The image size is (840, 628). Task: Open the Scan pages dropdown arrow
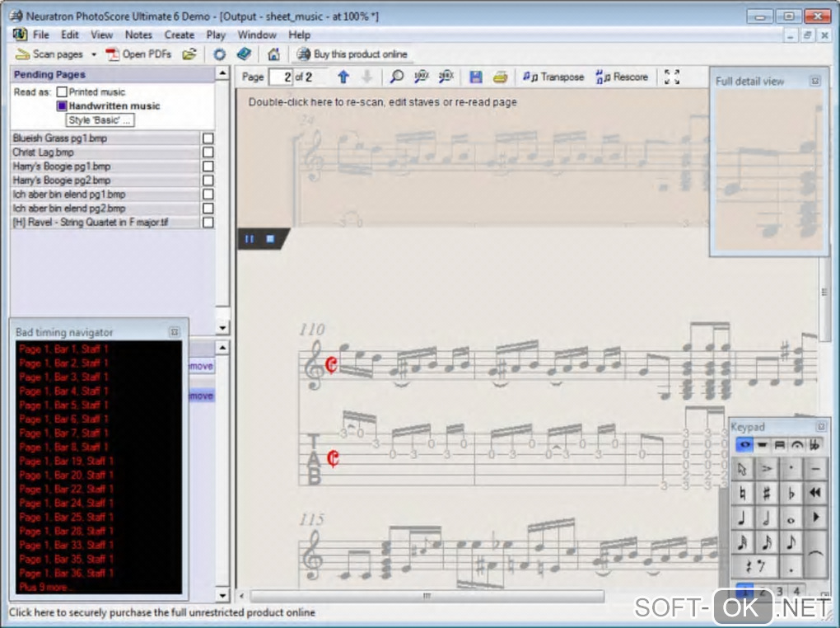pyautogui.click(x=94, y=54)
